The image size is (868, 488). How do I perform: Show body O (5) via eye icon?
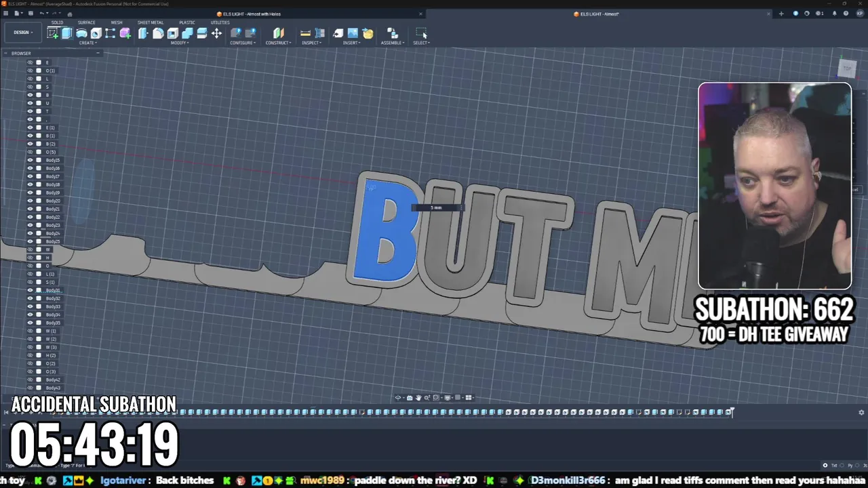(30, 152)
